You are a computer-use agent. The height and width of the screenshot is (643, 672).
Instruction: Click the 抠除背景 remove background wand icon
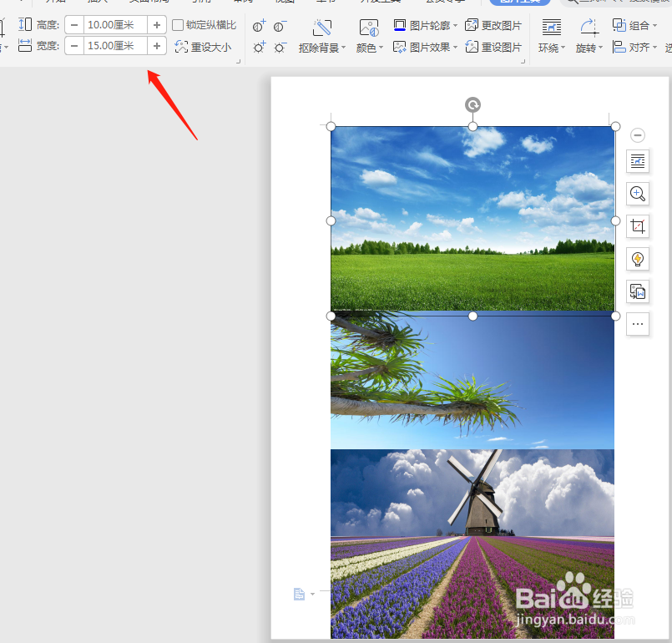coord(322,28)
